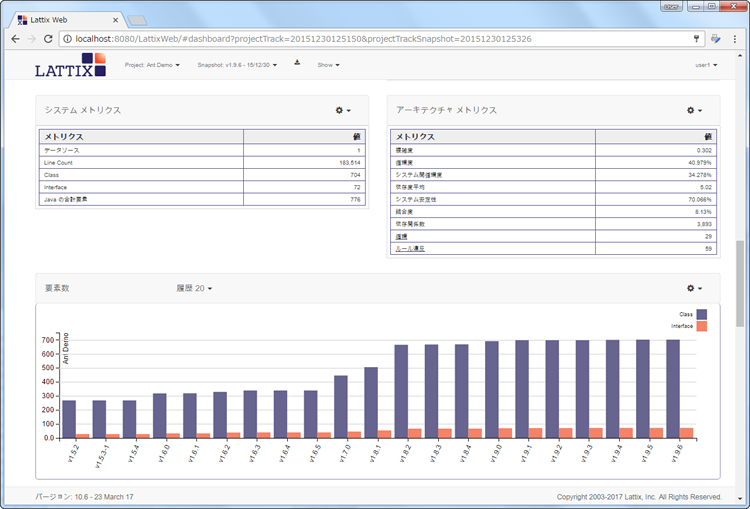This screenshot has height=509, width=750.
Task: Click the extension icon beside address bar
Action: pyautogui.click(x=716, y=39)
